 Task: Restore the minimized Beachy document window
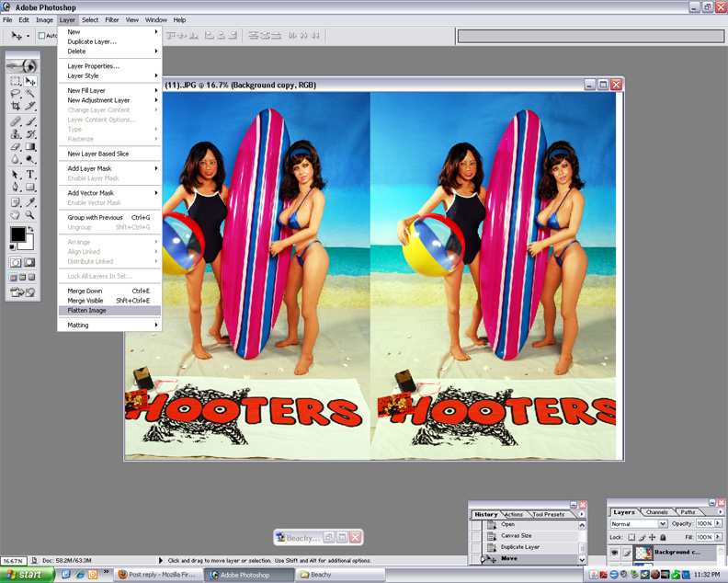(329, 537)
